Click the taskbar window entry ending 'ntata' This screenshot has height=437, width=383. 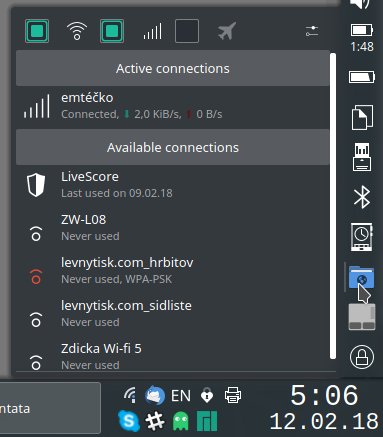click(50, 408)
